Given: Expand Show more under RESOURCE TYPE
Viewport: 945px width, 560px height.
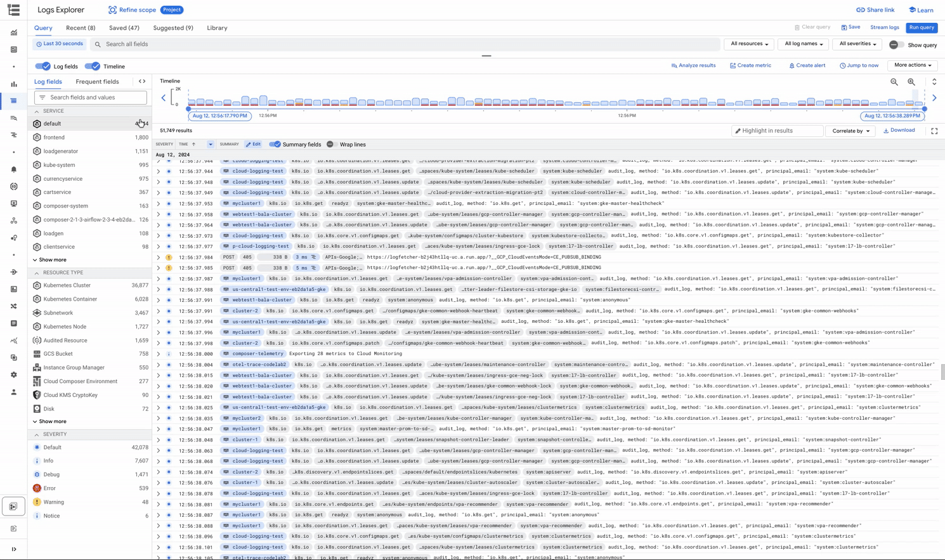Looking at the screenshot, I should tap(49, 422).
